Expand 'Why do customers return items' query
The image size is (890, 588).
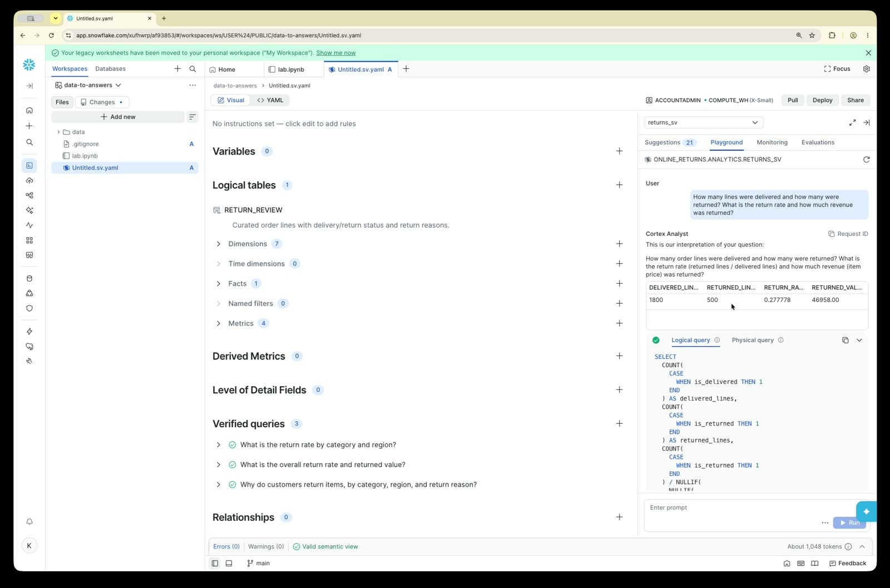[x=218, y=485]
